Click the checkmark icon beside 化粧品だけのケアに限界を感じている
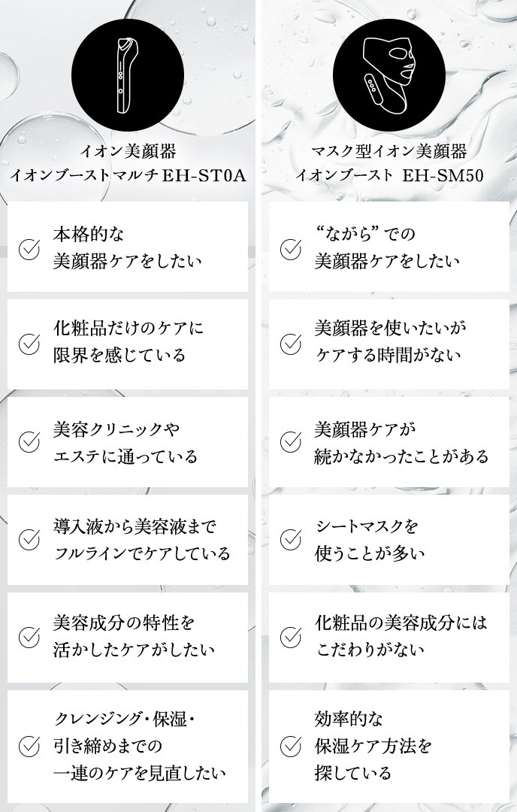517x812 pixels. 29,344
